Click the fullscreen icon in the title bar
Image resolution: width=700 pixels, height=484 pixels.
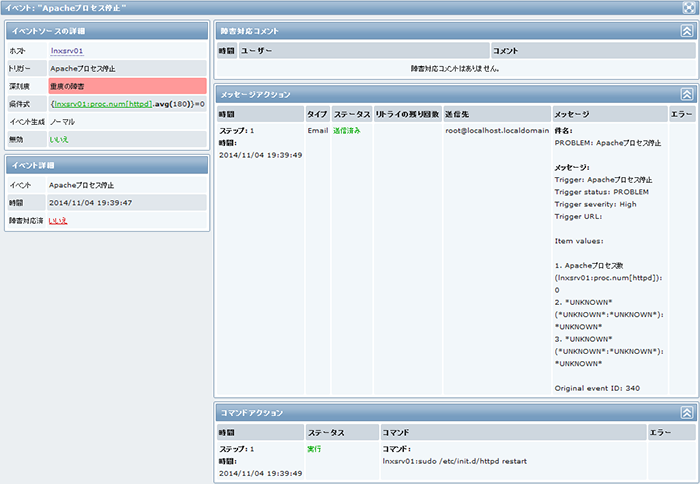tap(689, 8)
